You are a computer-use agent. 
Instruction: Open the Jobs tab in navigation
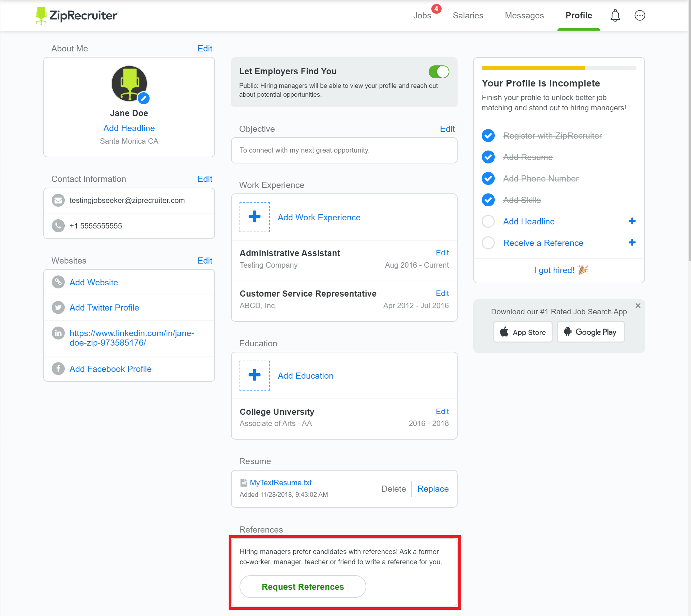pyautogui.click(x=422, y=16)
